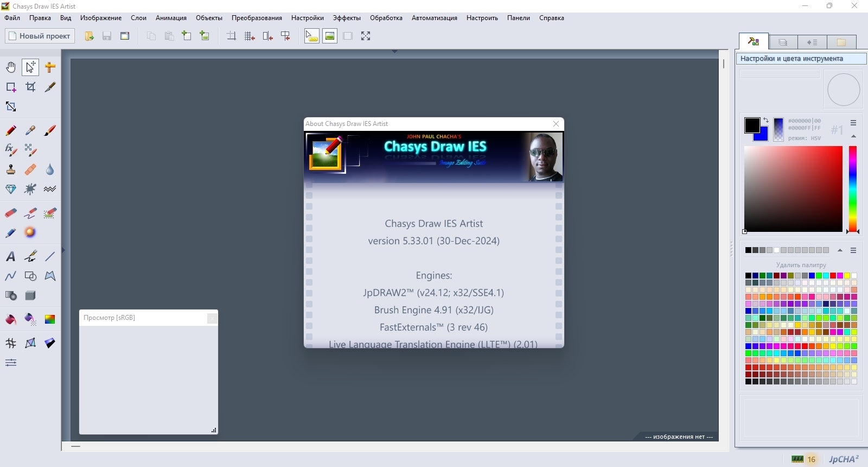868x467 pixels.
Task: Expand the color panel hamburger menu
Action: 853,123
